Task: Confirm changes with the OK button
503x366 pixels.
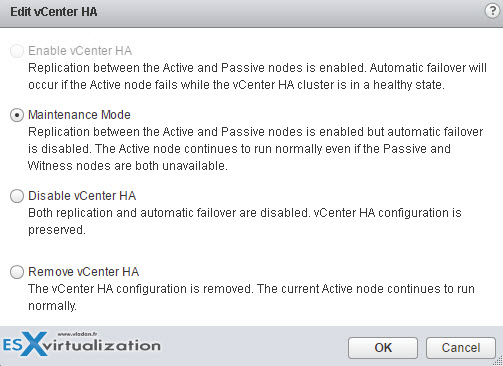Action: pyautogui.click(x=383, y=348)
